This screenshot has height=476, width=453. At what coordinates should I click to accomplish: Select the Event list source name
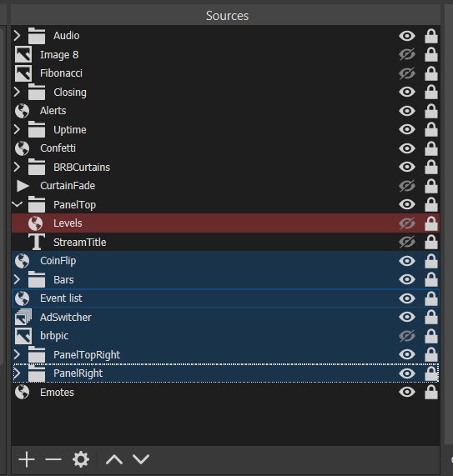click(x=61, y=298)
